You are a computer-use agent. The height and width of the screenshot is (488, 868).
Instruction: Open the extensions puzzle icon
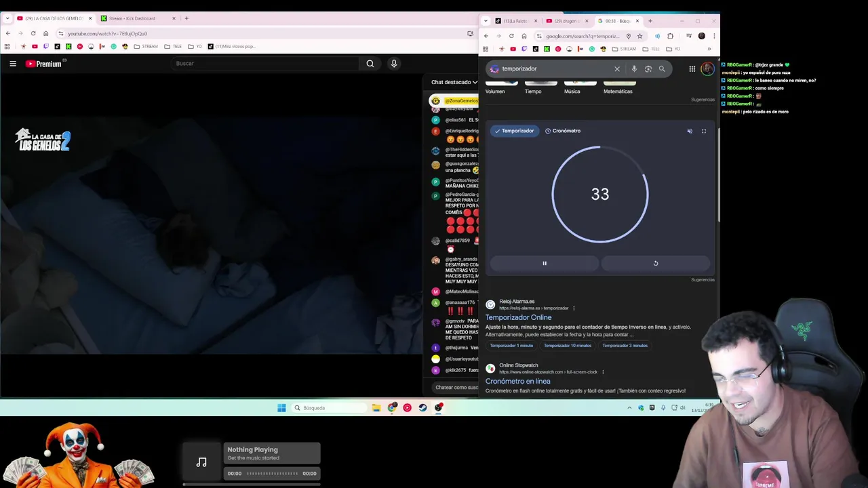click(670, 36)
